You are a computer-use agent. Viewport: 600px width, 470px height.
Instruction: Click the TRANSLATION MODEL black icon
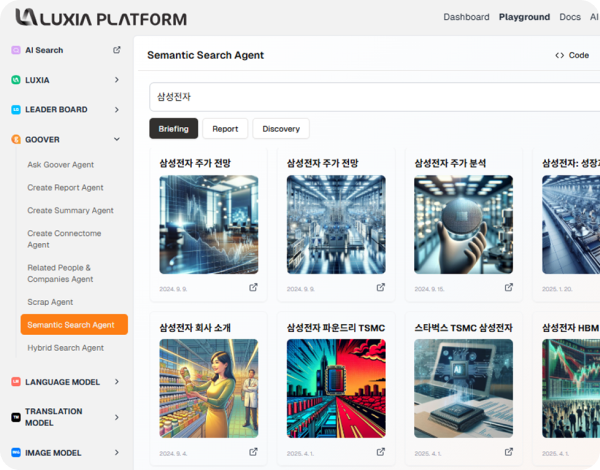click(x=16, y=417)
